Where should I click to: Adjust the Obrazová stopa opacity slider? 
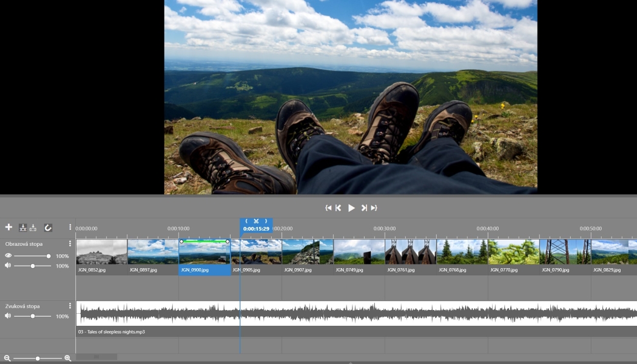pyautogui.click(x=32, y=256)
